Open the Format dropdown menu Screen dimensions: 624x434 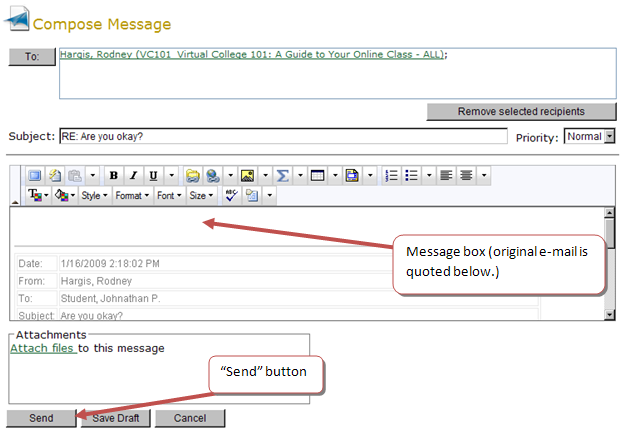click(x=131, y=195)
